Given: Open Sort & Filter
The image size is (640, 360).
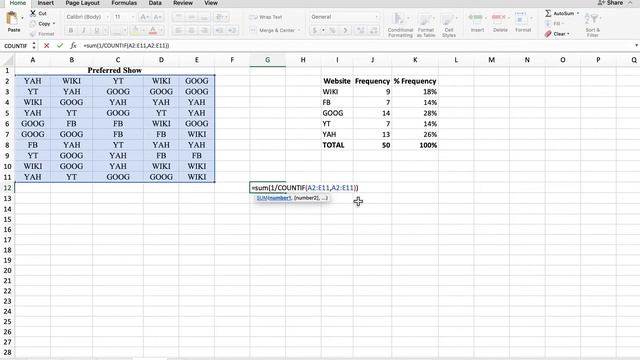Looking at the screenshot, I should [x=593, y=25].
